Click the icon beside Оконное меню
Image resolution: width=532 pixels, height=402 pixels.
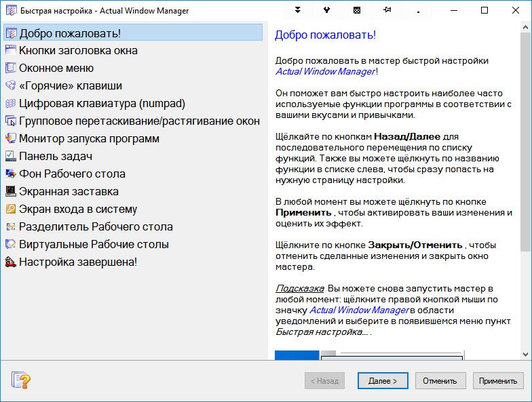(x=11, y=68)
